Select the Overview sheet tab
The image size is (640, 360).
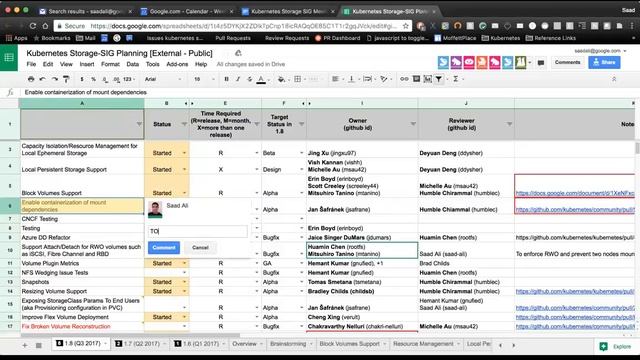click(244, 344)
